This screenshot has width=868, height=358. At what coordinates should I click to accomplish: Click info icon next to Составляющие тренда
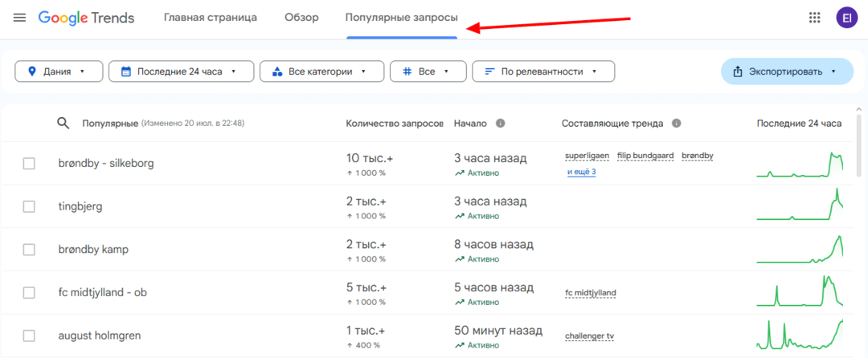676,123
